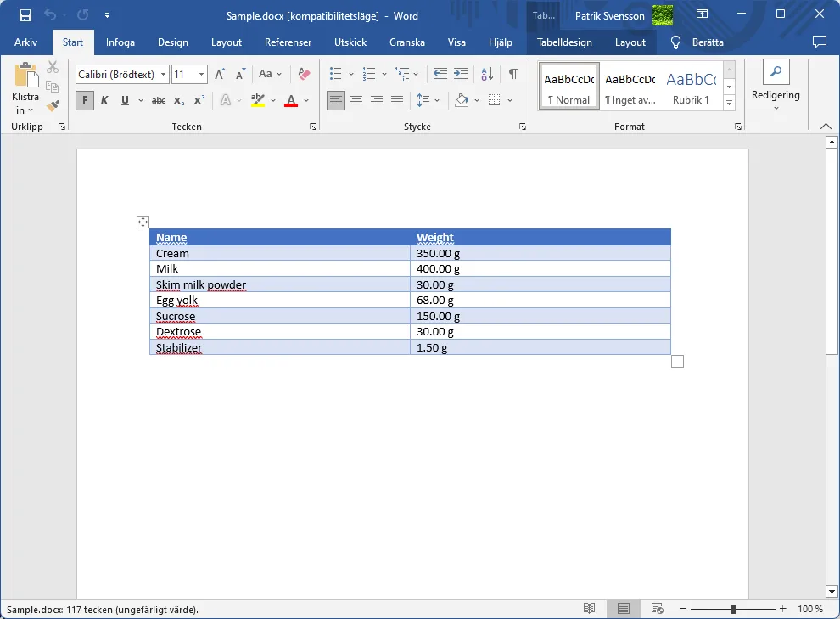Screen dimensions: 840x619
Task: Show paragraph marks with the pilcrow icon
Action: click(513, 74)
